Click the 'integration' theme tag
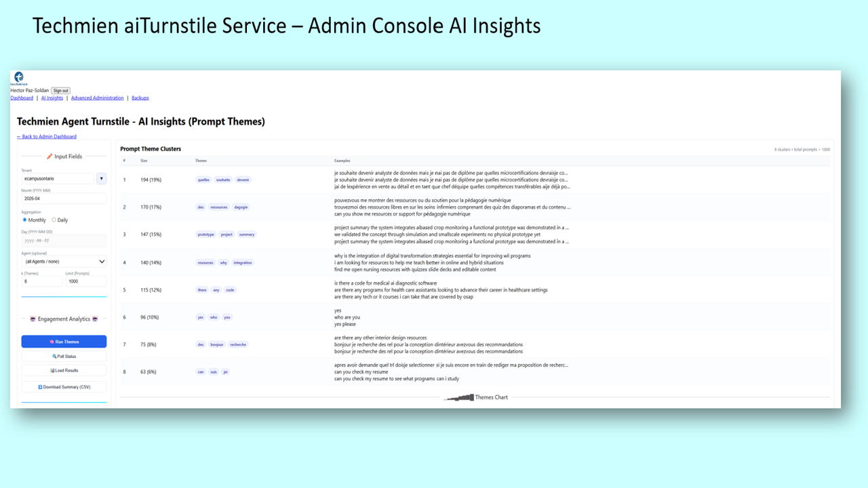Viewport: 868px width, 488px height. click(x=243, y=263)
